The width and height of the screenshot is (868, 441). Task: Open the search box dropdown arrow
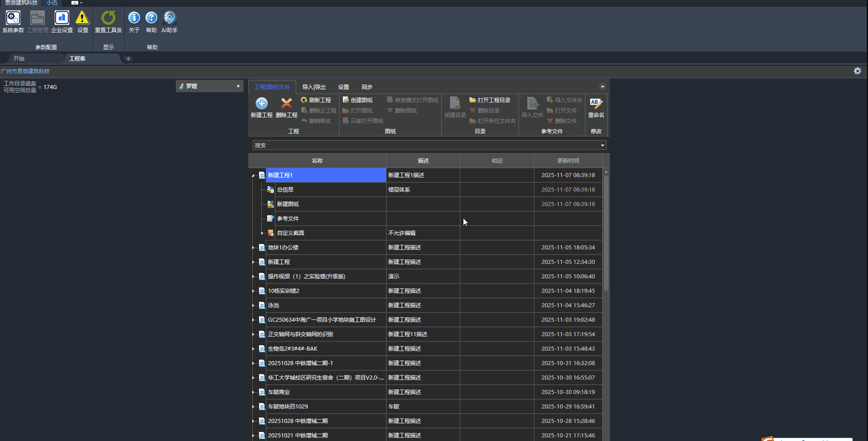click(x=602, y=145)
